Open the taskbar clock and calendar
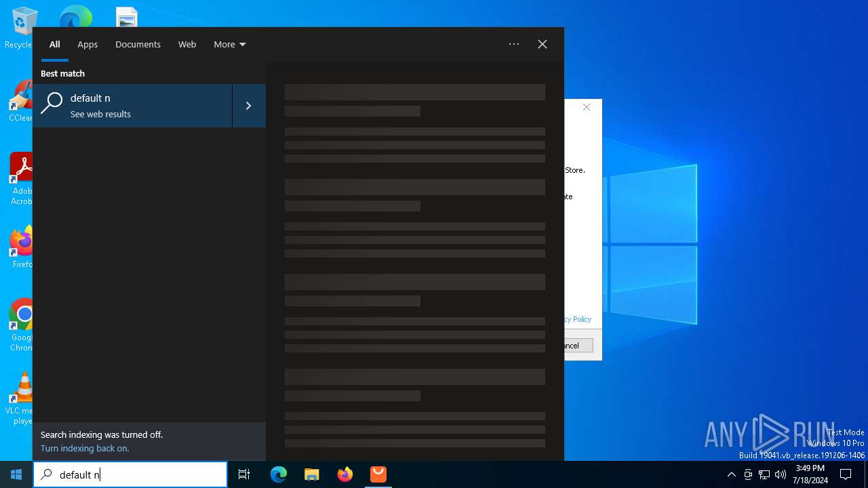 [810, 474]
